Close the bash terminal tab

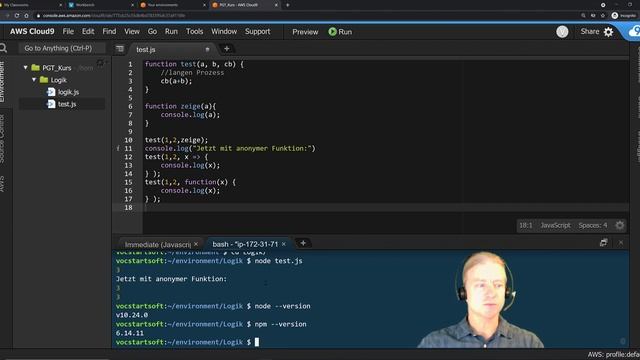(x=284, y=244)
